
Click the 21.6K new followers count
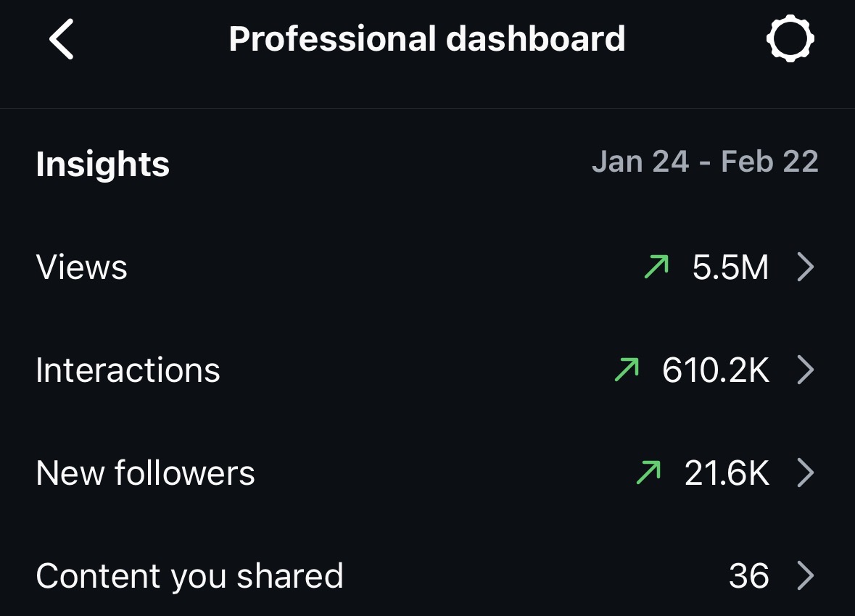tap(727, 474)
